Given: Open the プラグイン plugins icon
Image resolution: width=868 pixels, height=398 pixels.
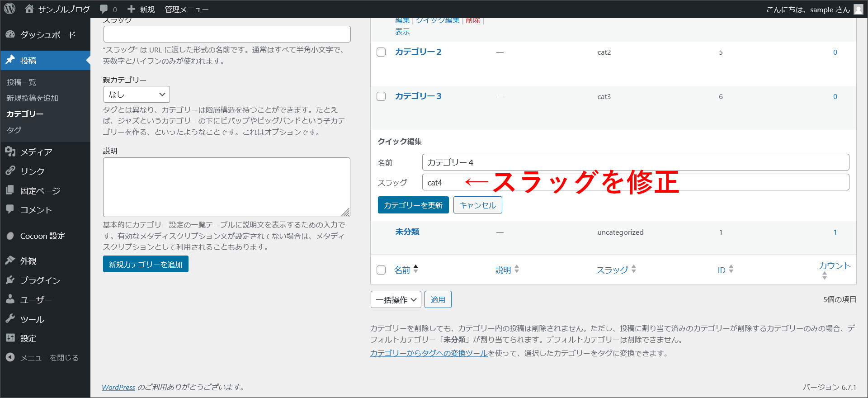Looking at the screenshot, I should (10, 280).
